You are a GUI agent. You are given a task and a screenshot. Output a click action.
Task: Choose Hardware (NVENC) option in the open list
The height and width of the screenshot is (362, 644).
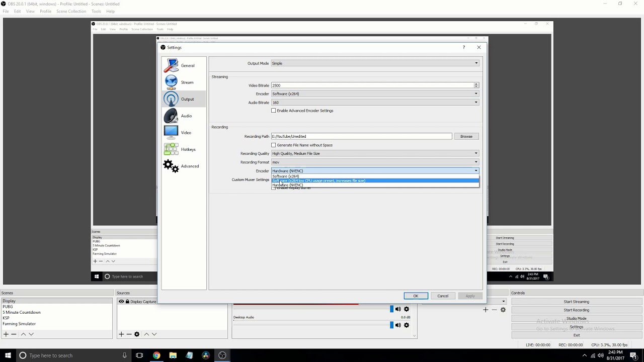[x=375, y=185]
